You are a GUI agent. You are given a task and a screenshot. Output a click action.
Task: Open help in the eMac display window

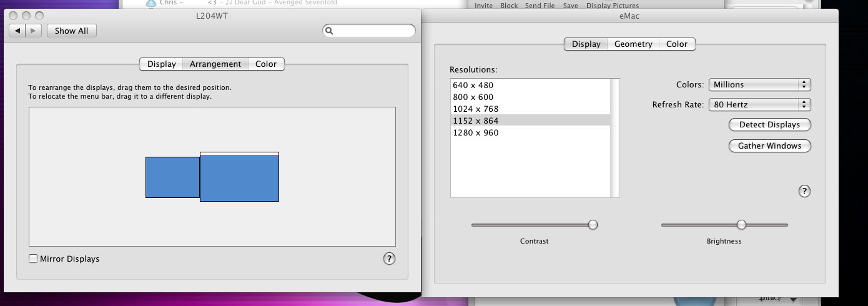(x=804, y=191)
